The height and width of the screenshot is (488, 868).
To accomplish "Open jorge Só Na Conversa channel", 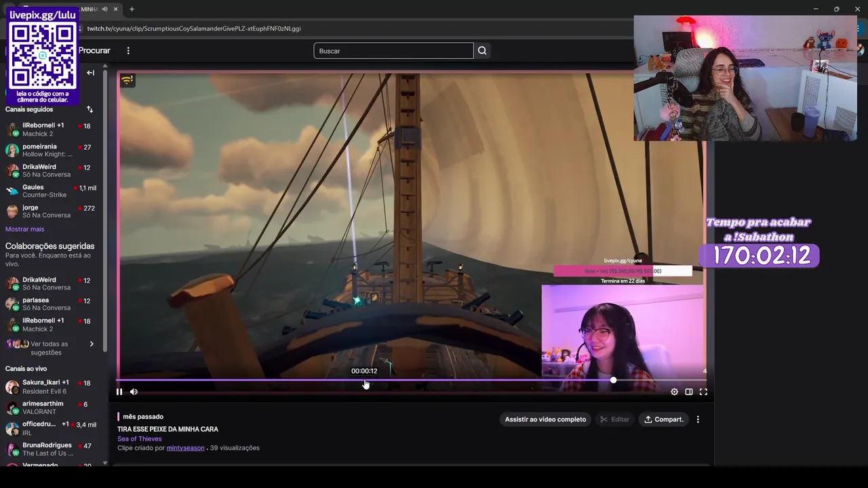I will (50, 211).
